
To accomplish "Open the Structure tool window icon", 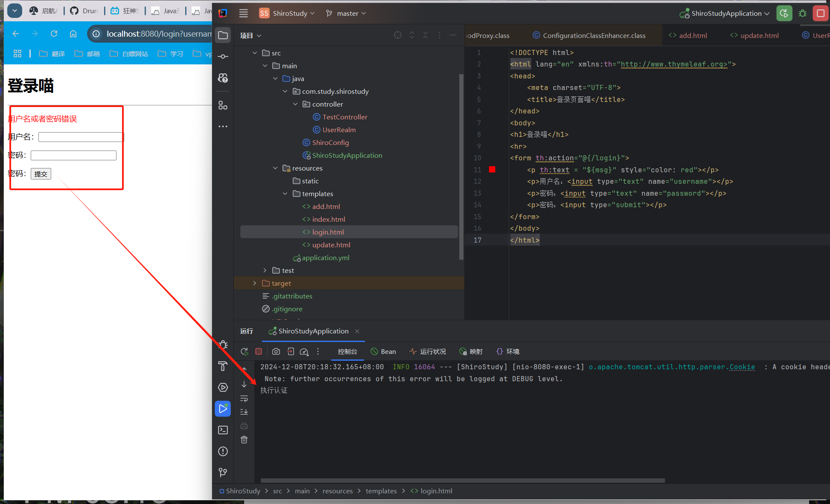I will (x=223, y=105).
